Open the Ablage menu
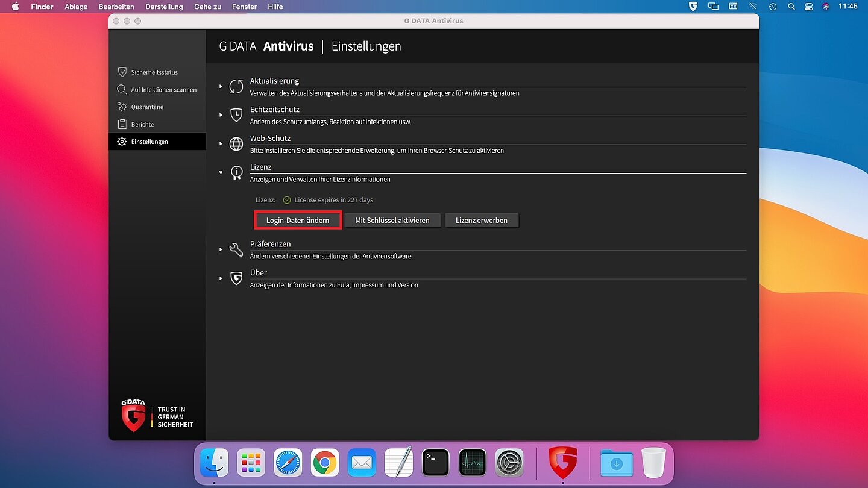This screenshot has width=868, height=488. (x=76, y=7)
